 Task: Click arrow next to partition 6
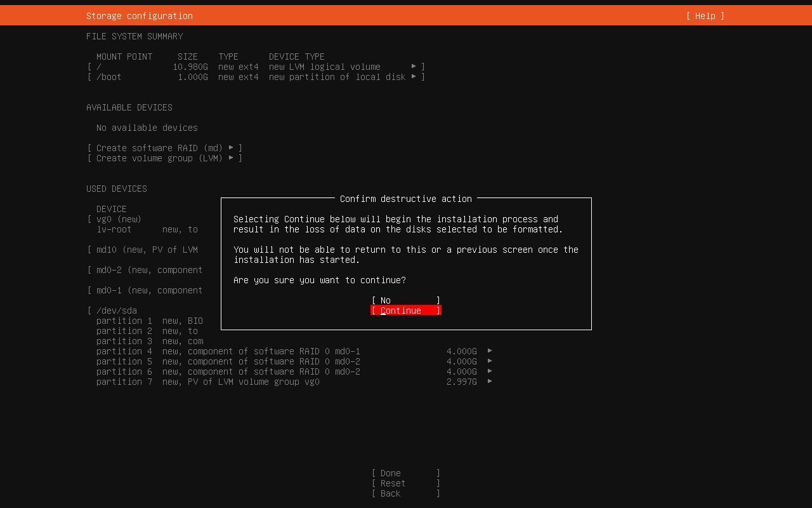pyautogui.click(x=490, y=371)
